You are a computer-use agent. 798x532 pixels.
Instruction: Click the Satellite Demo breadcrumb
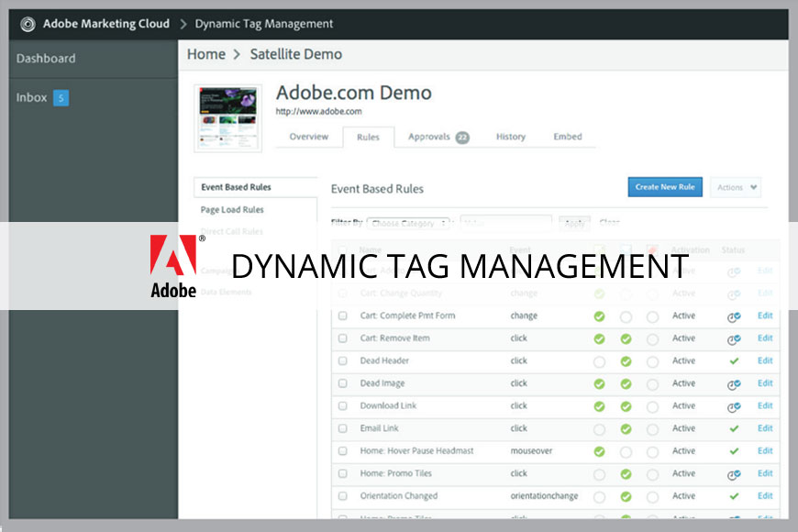tap(295, 54)
